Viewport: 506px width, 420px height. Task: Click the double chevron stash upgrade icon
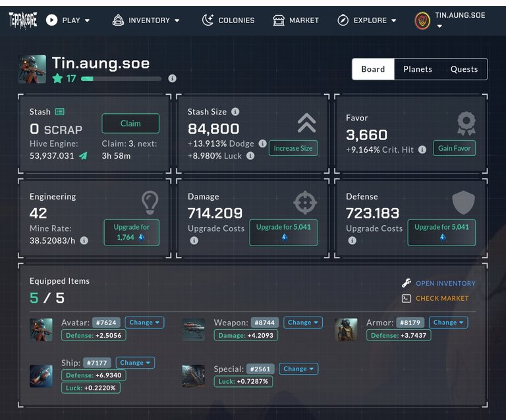coord(307,123)
